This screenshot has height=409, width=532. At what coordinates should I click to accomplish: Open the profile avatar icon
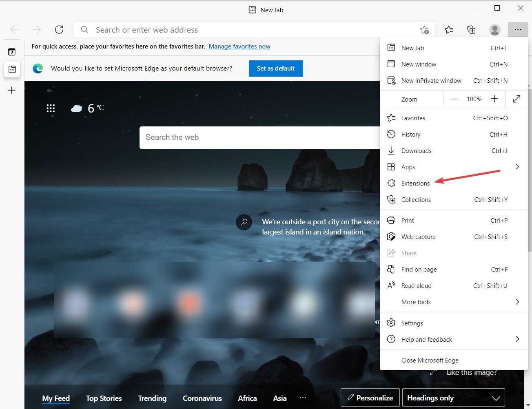[495, 29]
